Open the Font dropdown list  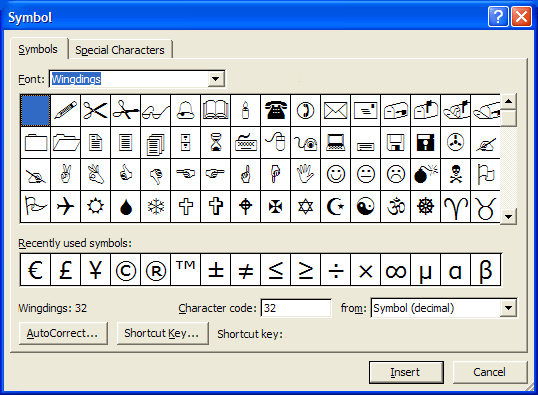point(215,79)
